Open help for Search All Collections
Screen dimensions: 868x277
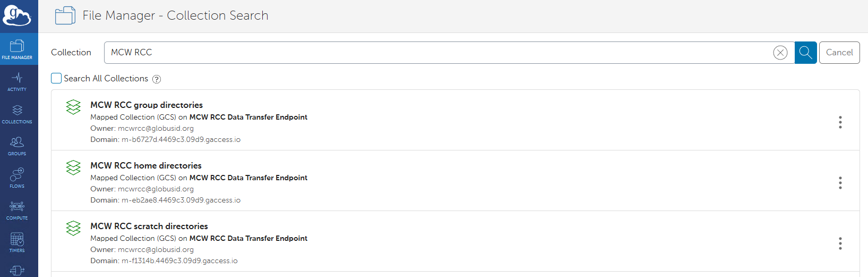(x=157, y=79)
